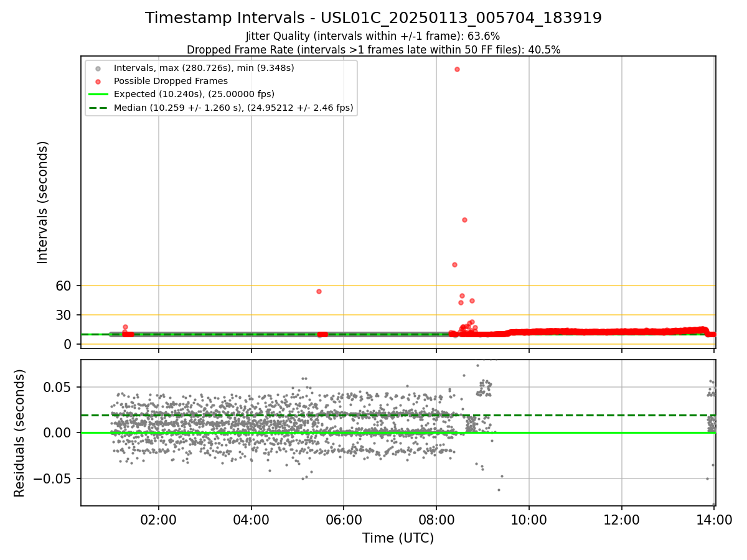The image size is (747, 560).
Task: Click the legend entry 'Intervals, max (280.726s), min (9.348s)'
Action: pyautogui.click(x=204, y=68)
